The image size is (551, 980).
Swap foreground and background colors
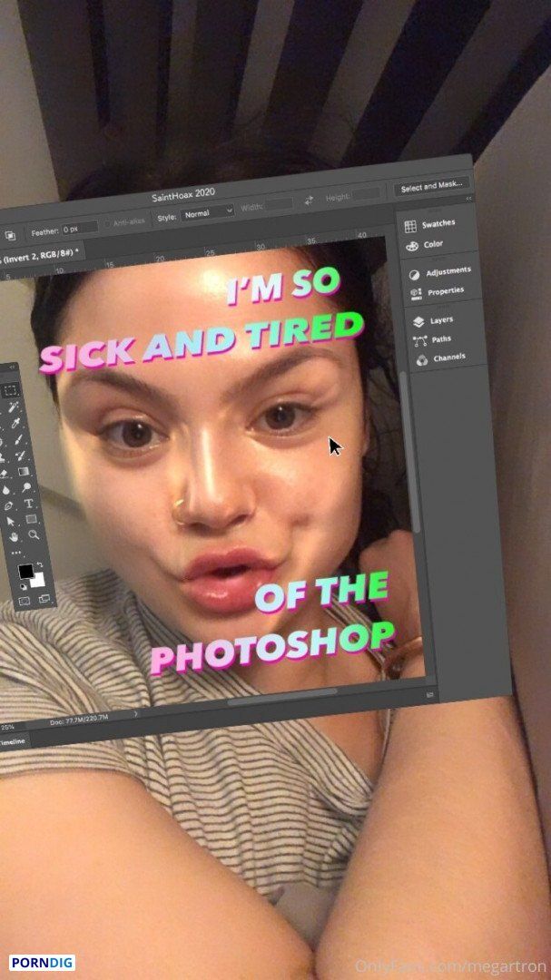pos(40,564)
